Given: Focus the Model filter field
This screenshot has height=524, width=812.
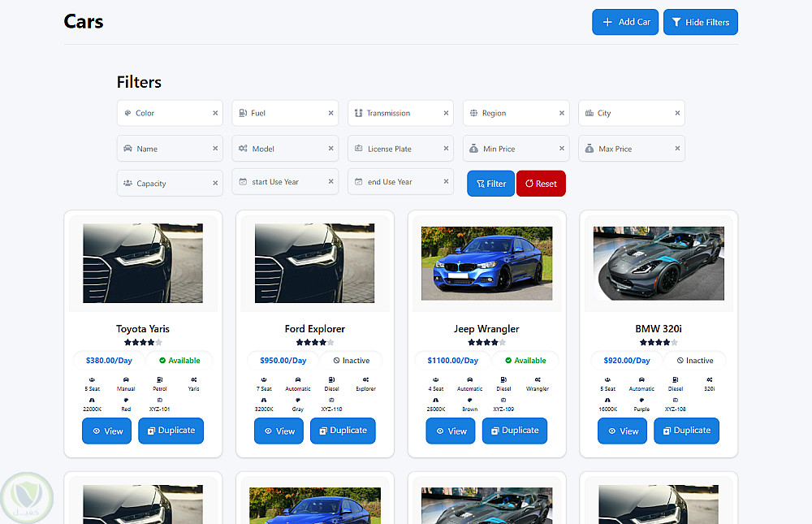Looking at the screenshot, I should [x=285, y=149].
